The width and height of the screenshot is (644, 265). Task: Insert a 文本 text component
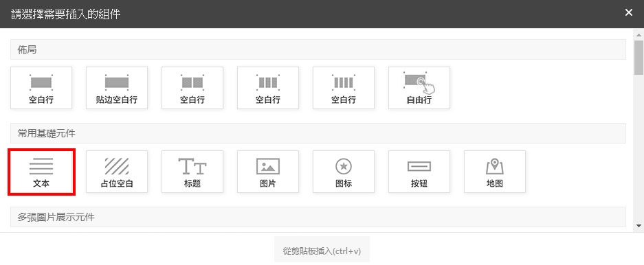41,172
